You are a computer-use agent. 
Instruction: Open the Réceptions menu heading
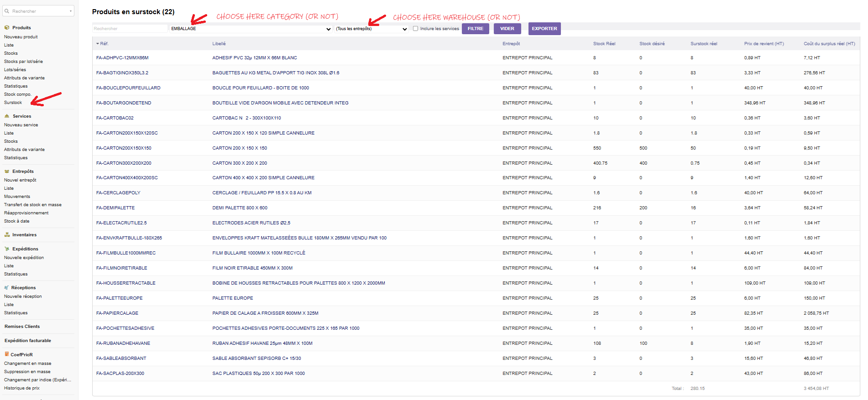coord(24,288)
